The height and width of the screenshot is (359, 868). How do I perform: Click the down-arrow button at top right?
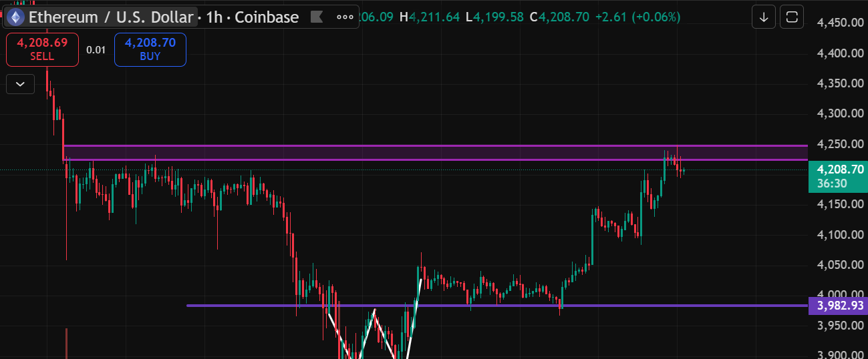(764, 17)
